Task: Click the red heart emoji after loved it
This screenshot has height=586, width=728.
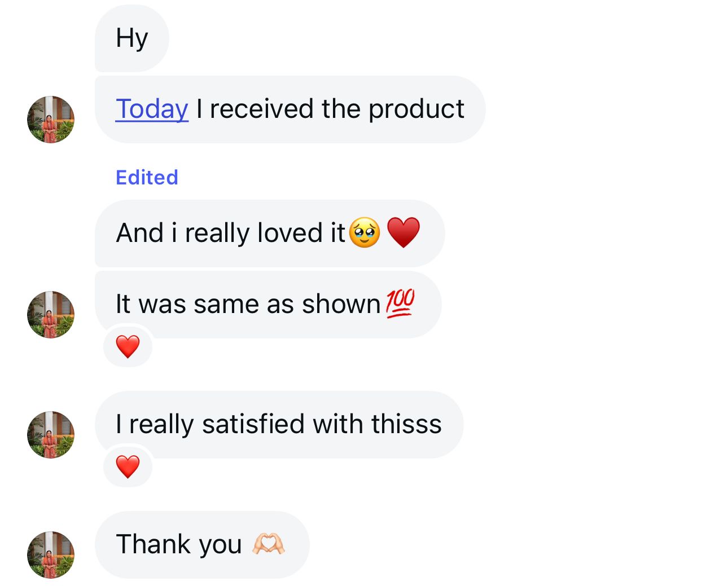Action: tap(404, 231)
